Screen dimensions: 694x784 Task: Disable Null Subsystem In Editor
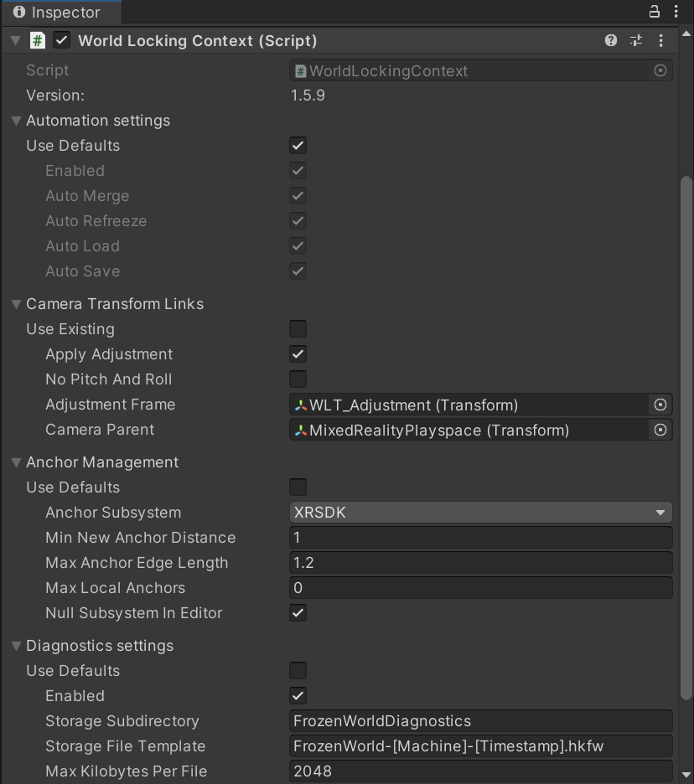[x=298, y=613]
